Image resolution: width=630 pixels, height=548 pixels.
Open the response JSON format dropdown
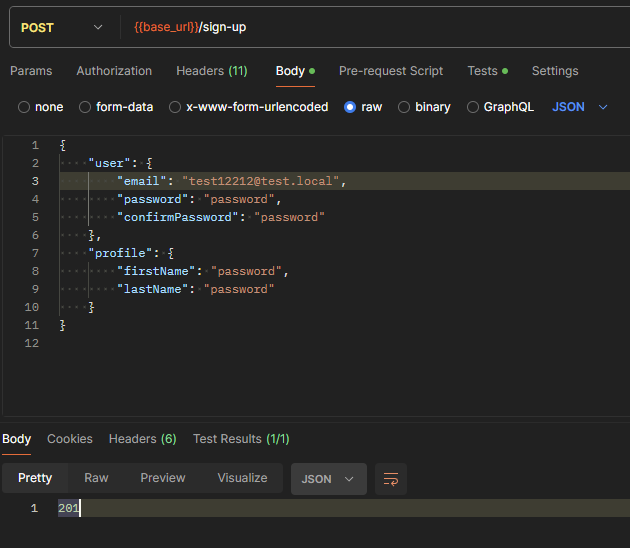(x=329, y=479)
